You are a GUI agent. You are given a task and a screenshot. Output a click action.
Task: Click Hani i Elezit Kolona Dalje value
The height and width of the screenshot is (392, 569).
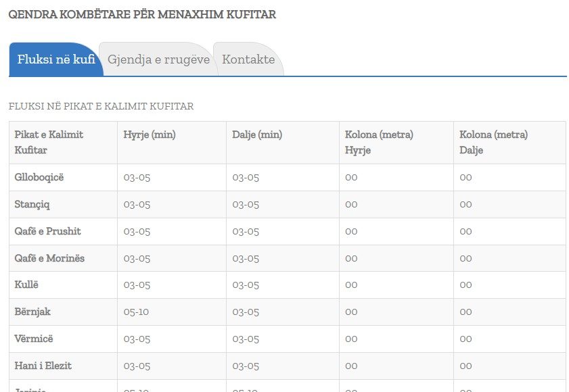coord(465,366)
